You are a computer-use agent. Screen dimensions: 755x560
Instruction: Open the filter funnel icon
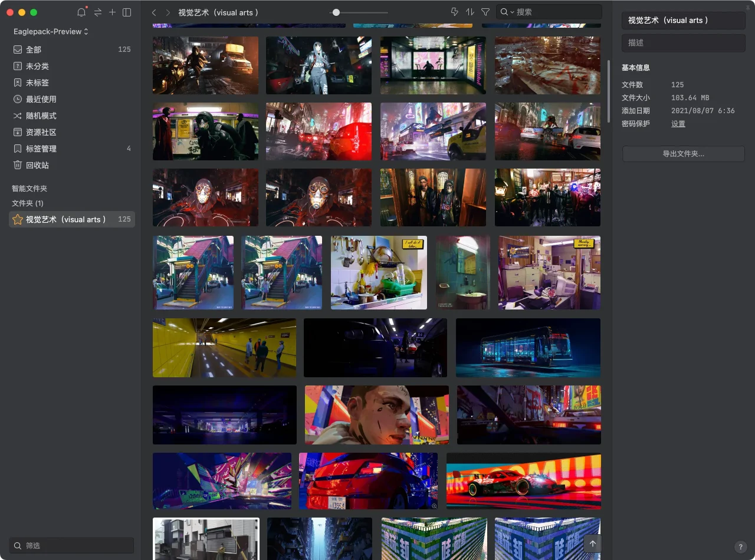[x=485, y=12]
